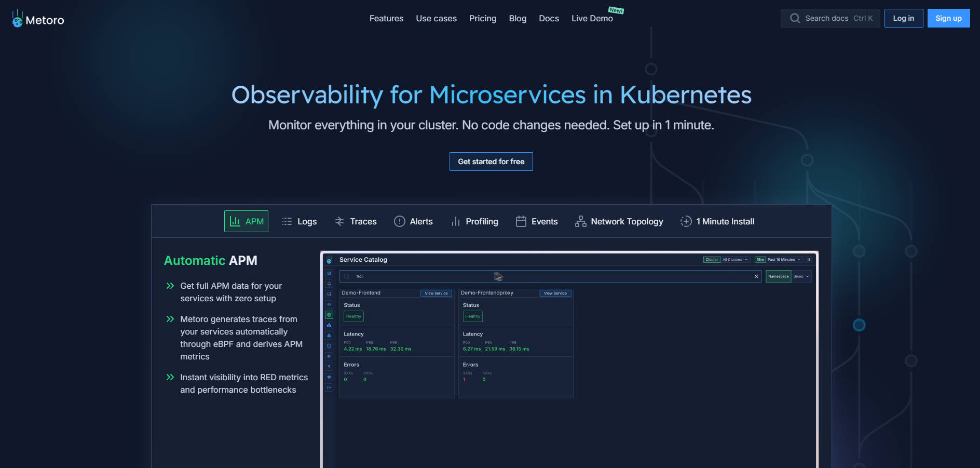Open the Namespace demo dropdown
Image resolution: width=980 pixels, height=468 pixels.
(x=801, y=276)
